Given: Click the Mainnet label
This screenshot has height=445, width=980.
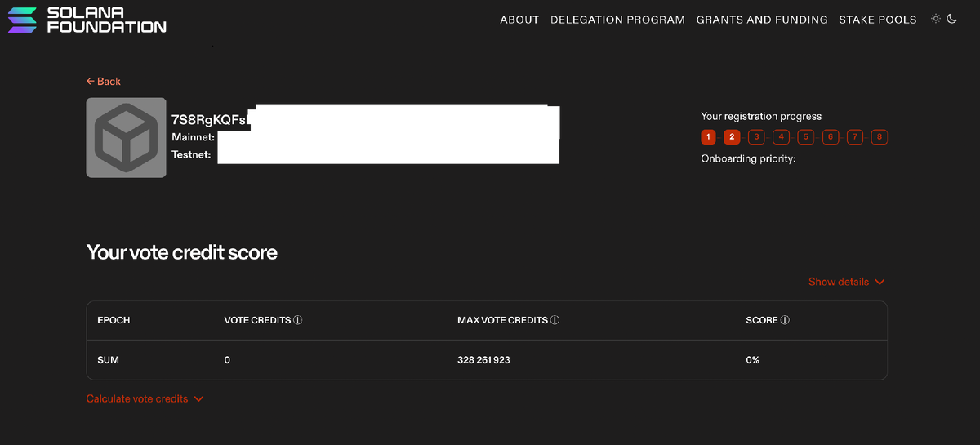Looking at the screenshot, I should (194, 137).
